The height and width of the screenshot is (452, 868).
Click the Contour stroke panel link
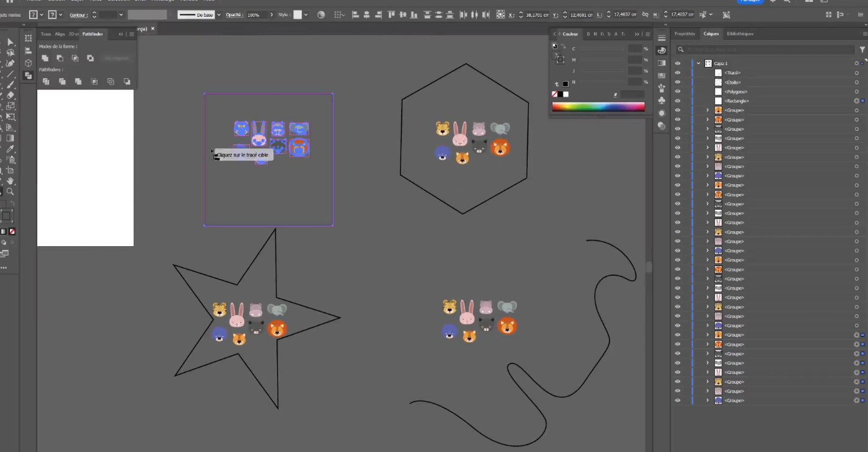pyautogui.click(x=79, y=15)
